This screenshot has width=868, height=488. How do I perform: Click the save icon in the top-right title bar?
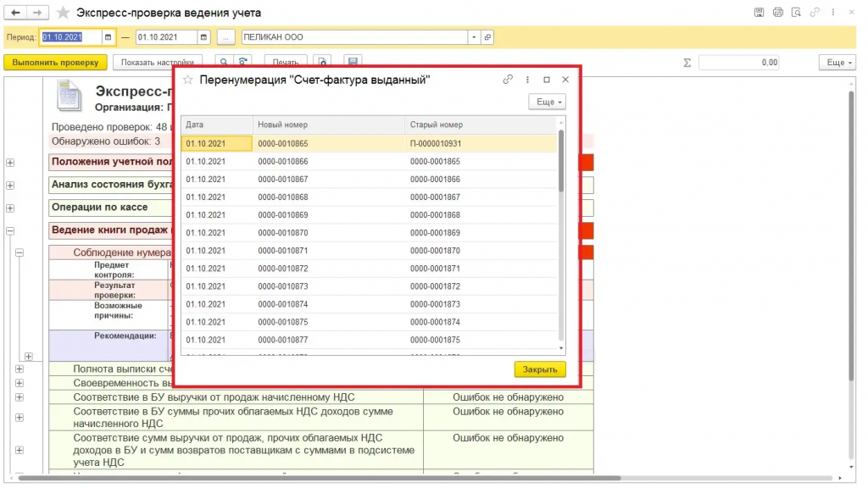tap(759, 12)
